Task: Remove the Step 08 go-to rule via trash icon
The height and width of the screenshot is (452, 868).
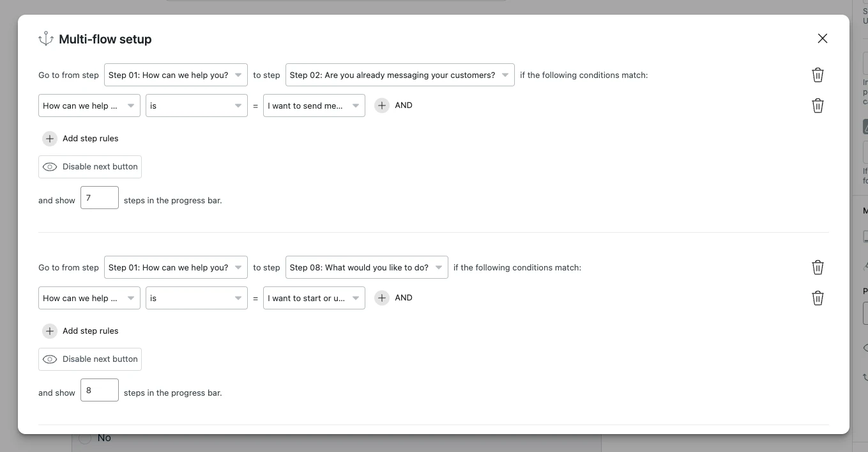Action: (x=818, y=267)
